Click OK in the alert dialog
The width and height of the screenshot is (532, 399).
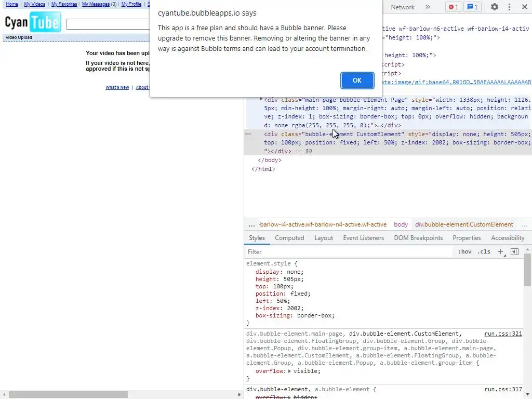click(357, 81)
